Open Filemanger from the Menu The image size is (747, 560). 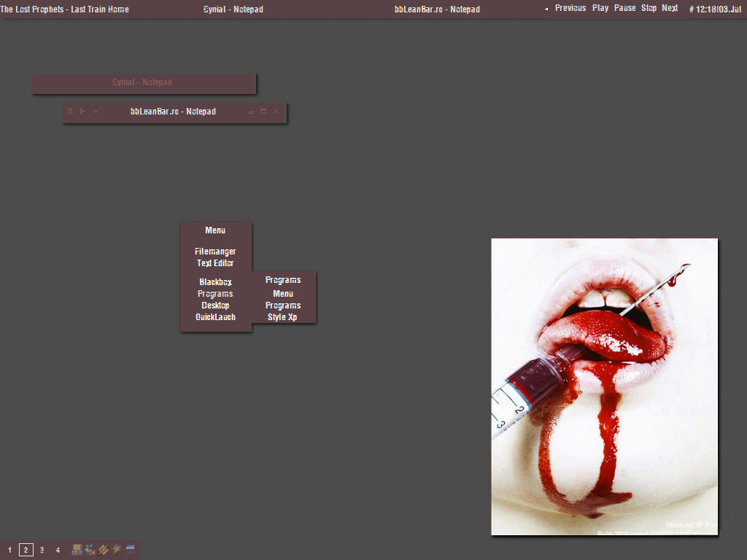pos(215,252)
